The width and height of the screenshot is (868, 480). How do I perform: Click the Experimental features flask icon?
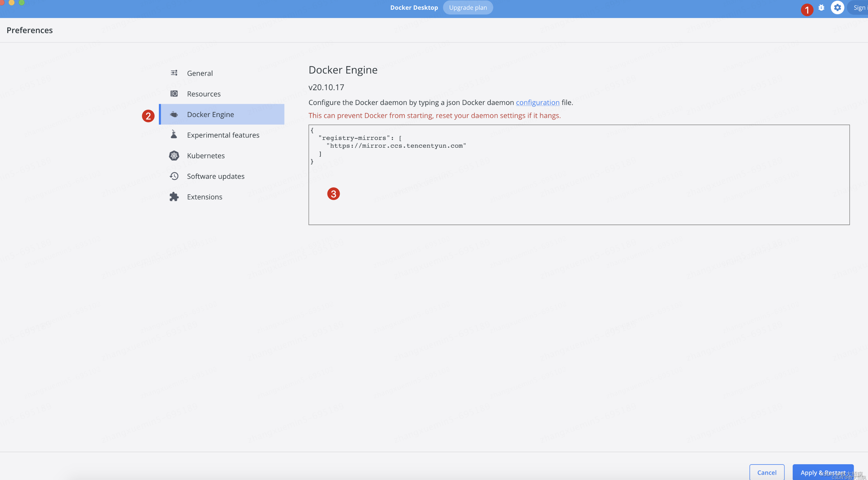pyautogui.click(x=174, y=135)
